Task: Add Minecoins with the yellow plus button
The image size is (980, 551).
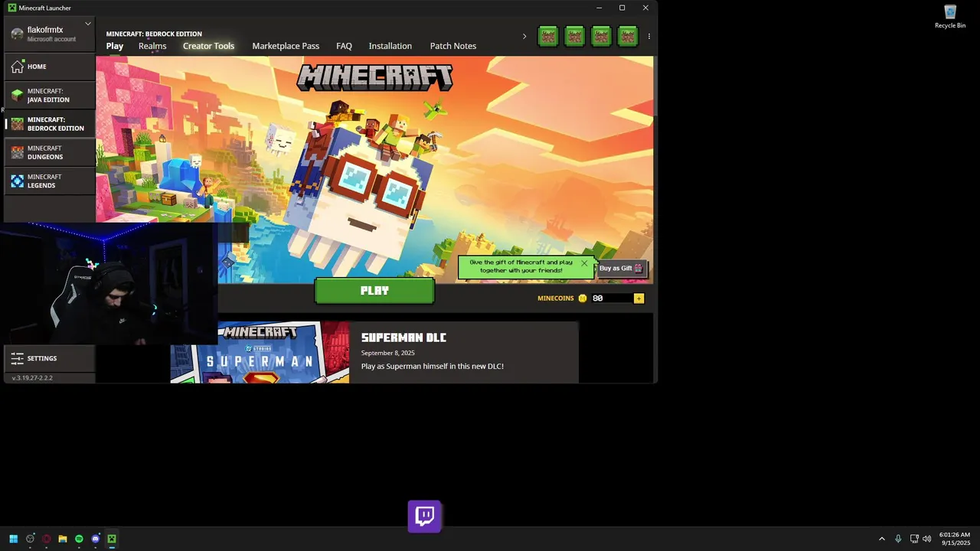Action: pos(639,298)
